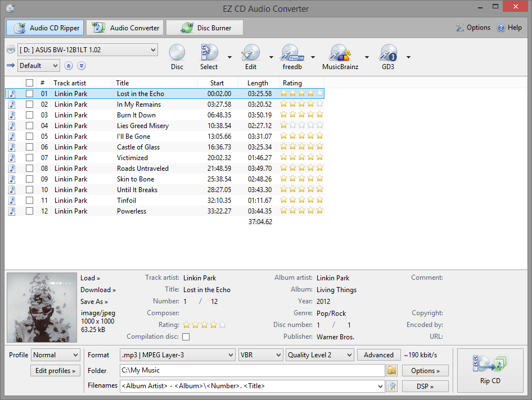Check the box for In My Remains
The width and height of the screenshot is (532, 400).
[29, 104]
